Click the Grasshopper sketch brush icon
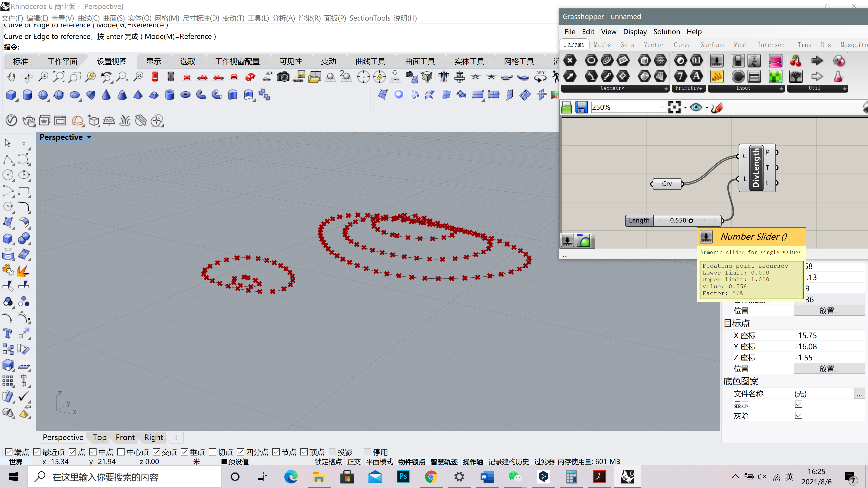 coord(717,108)
